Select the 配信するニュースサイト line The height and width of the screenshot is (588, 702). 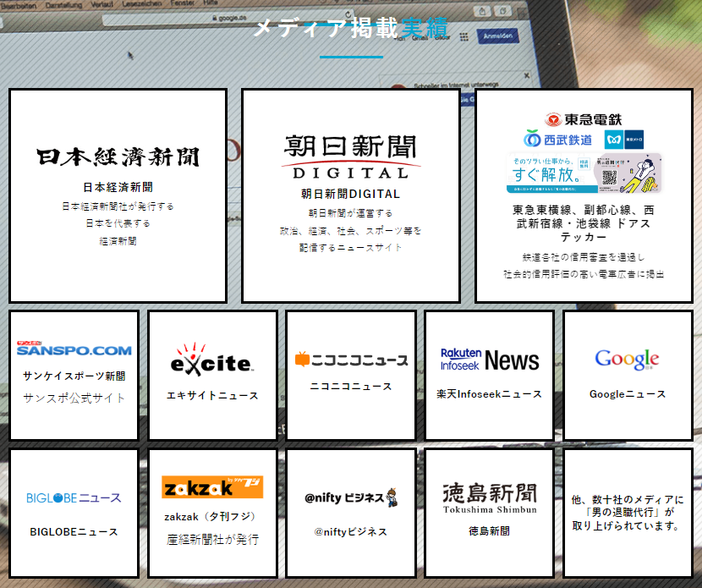[350, 248]
